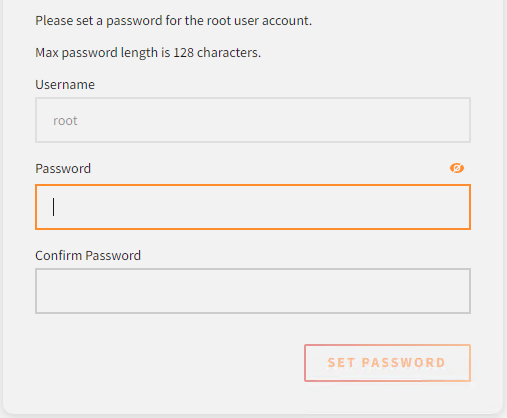Click the word 'characters' in the length notice

[x=227, y=53]
